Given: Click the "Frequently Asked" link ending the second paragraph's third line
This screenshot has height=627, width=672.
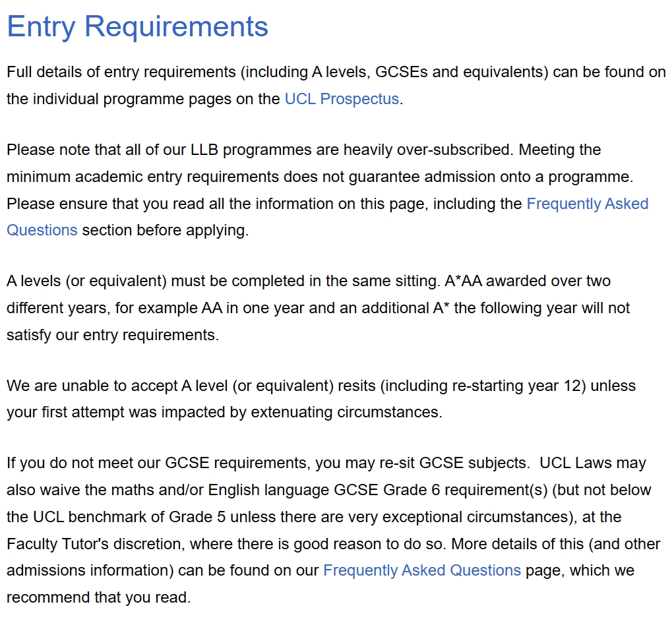Looking at the screenshot, I should point(587,204).
